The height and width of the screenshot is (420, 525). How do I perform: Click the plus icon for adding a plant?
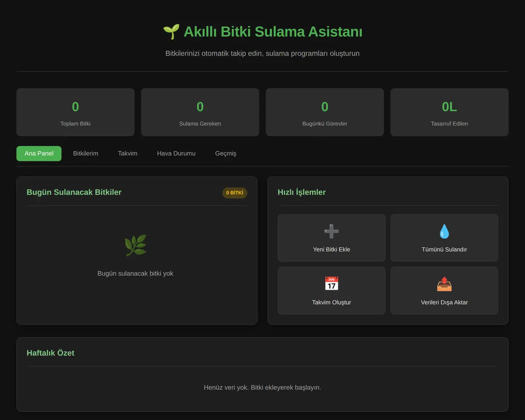tap(332, 231)
